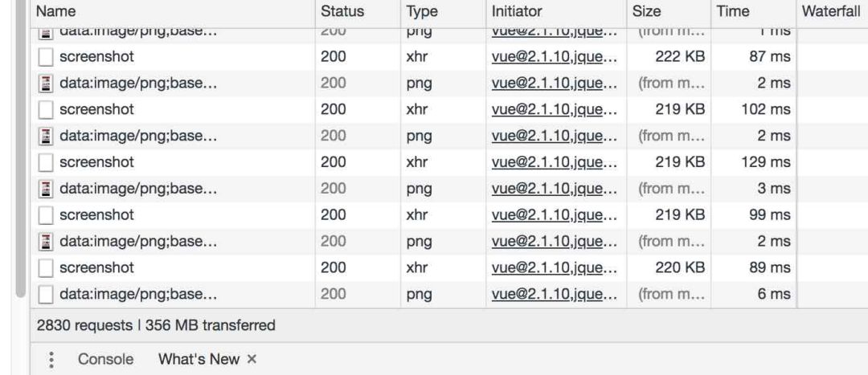
Task: Click the file icon of the 6 ms data:image request
Action: (47, 294)
